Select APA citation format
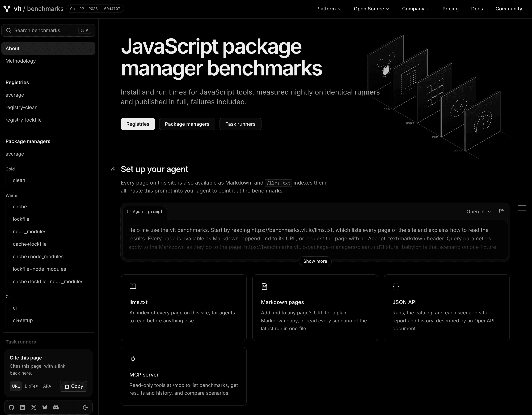Viewport: 532px width, 415px height. pyautogui.click(x=47, y=386)
